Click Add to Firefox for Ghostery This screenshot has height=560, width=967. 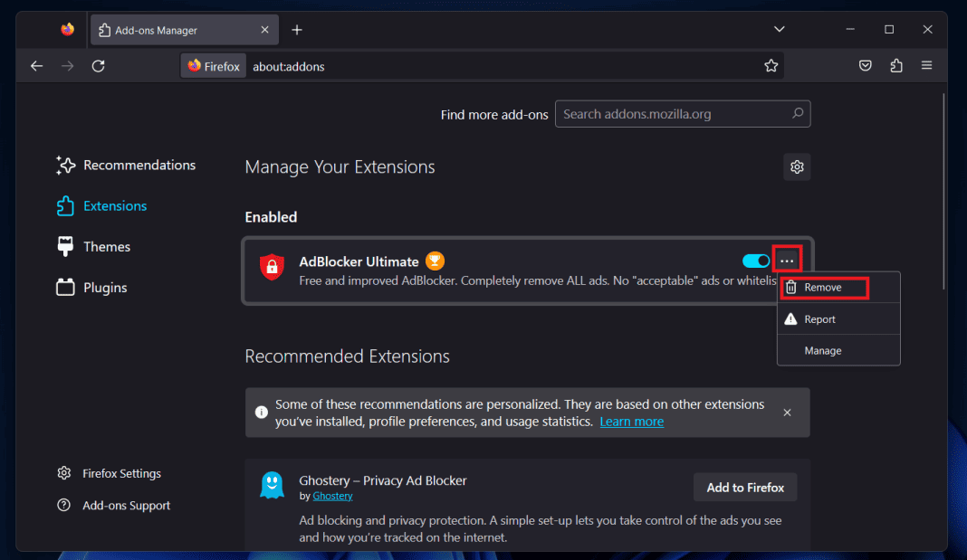point(745,488)
